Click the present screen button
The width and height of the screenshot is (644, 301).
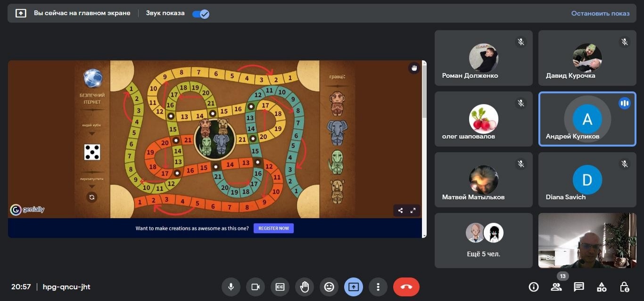[x=354, y=286]
